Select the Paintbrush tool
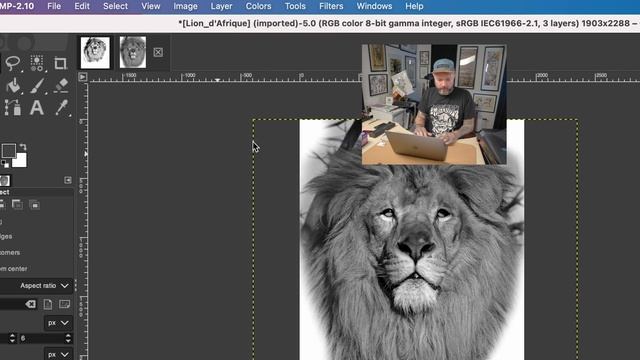This screenshot has width=640, height=360. tap(37, 85)
